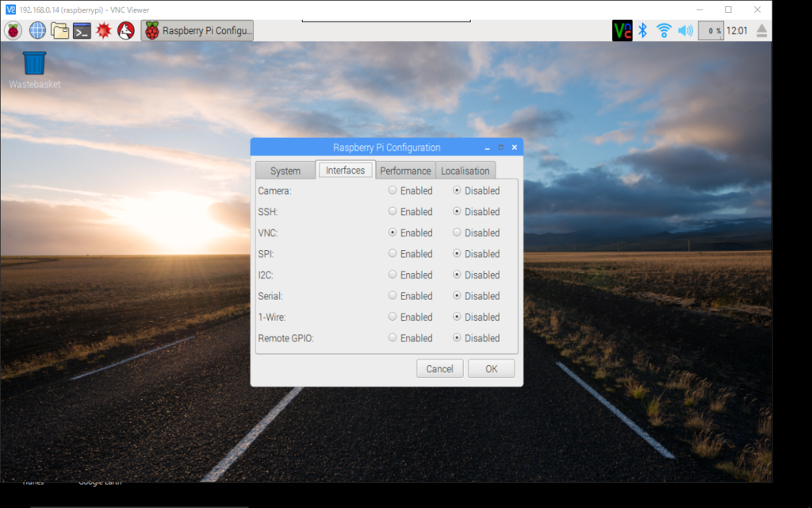Screen dimensions: 812x508
Task: Open the Raspberry Pi main menu icon
Action: 13,31
